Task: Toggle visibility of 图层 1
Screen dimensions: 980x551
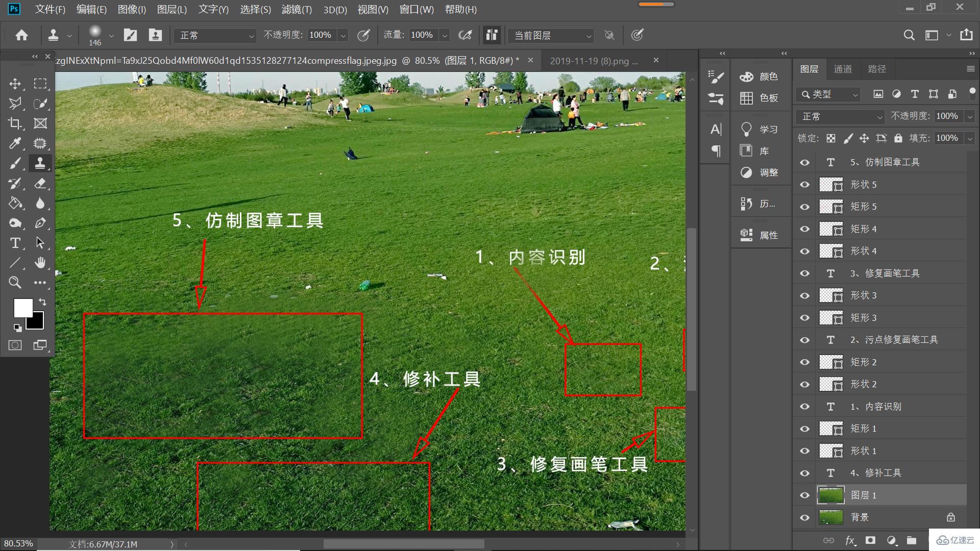Action: [x=805, y=494]
